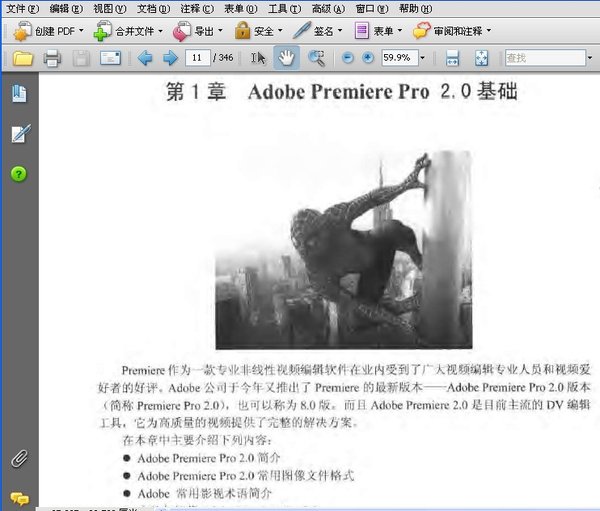Click the 签名 pen button
This screenshot has width=600, height=511.
click(313, 31)
